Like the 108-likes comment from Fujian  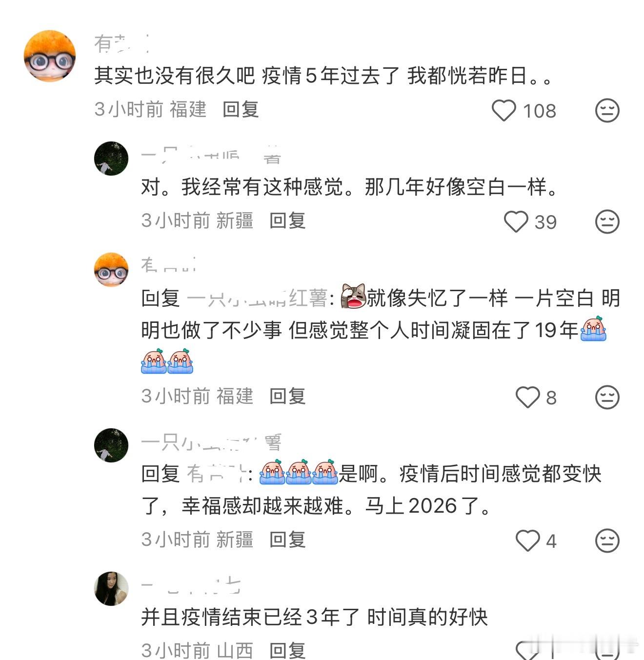(x=503, y=110)
